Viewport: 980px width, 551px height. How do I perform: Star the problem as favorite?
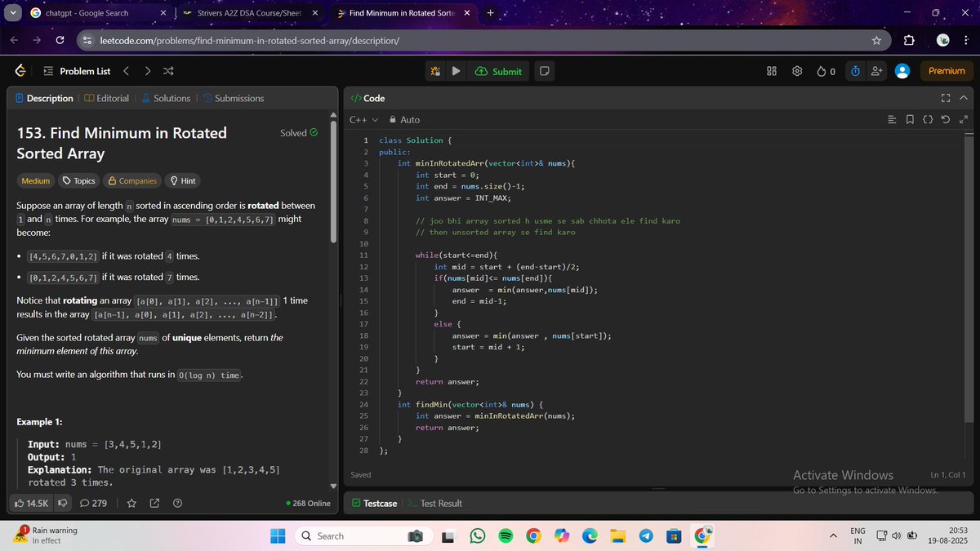tap(131, 503)
